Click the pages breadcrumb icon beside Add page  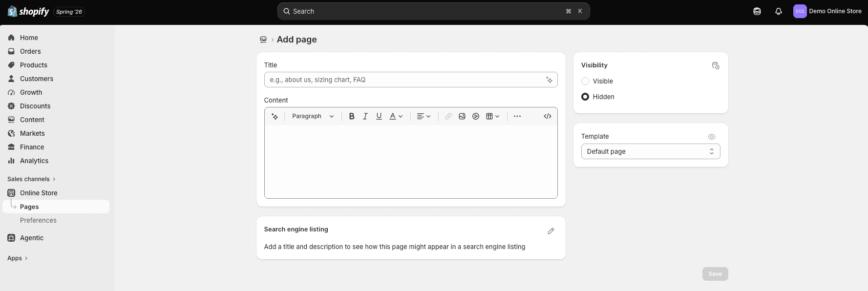pos(263,40)
